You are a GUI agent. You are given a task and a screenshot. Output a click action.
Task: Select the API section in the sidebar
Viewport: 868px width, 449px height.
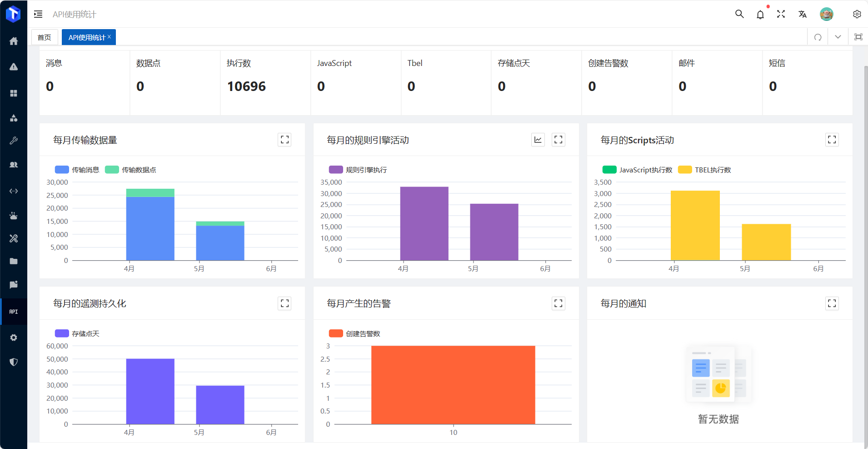click(x=14, y=312)
